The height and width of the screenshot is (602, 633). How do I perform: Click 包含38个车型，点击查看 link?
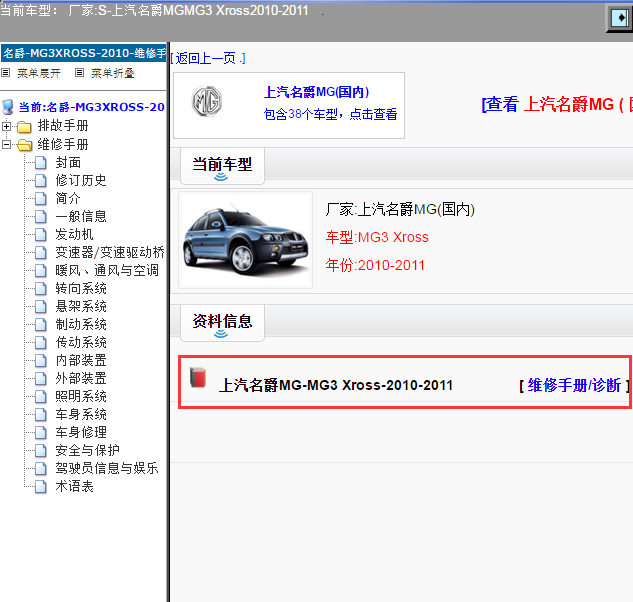point(330,114)
